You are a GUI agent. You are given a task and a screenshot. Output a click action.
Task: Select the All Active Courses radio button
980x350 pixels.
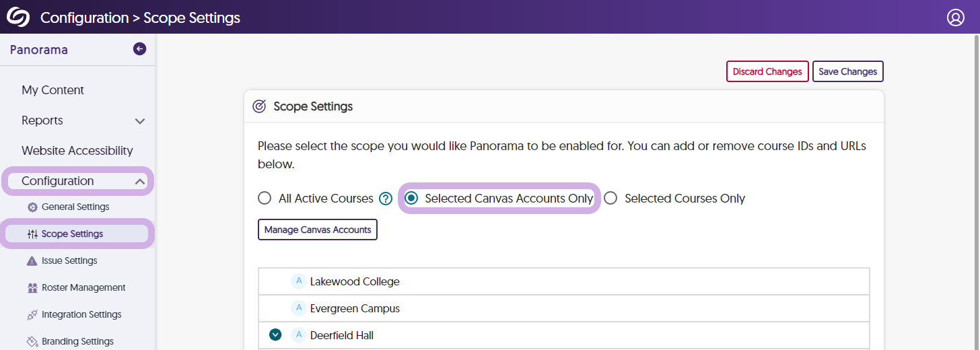pos(265,199)
